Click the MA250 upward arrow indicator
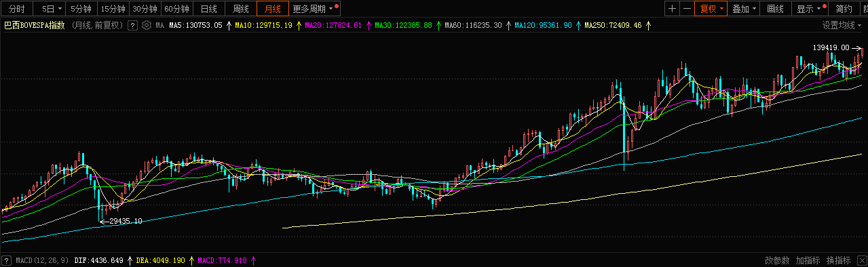The height and width of the screenshot is (267, 868). click(648, 26)
